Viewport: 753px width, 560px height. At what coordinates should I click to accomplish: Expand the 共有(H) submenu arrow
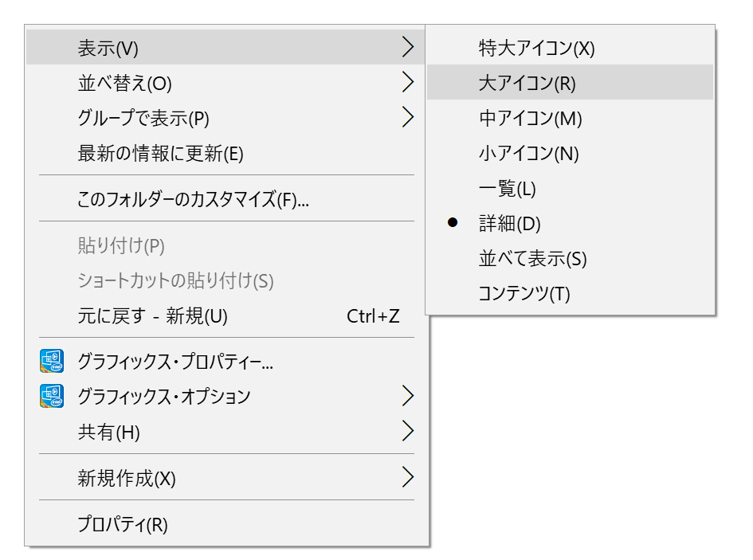tap(408, 431)
